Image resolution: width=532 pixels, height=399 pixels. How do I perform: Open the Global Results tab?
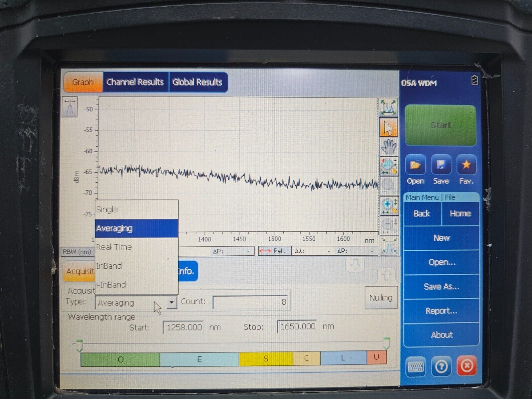pos(198,83)
